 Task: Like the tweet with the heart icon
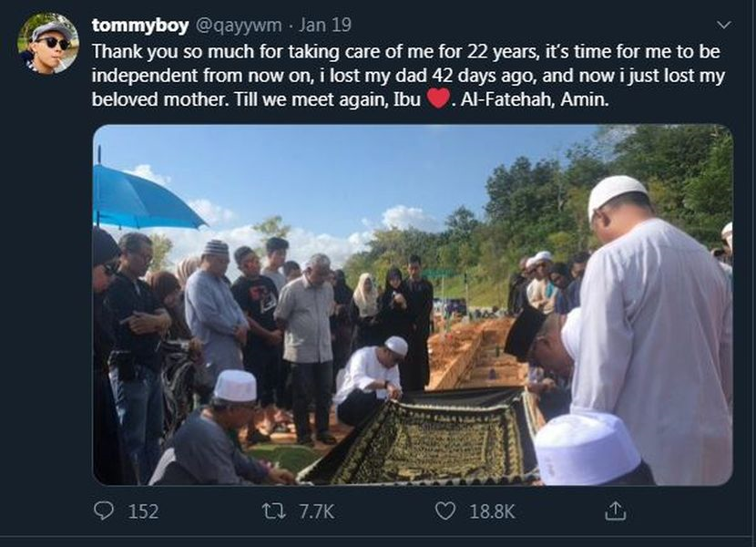click(x=444, y=511)
